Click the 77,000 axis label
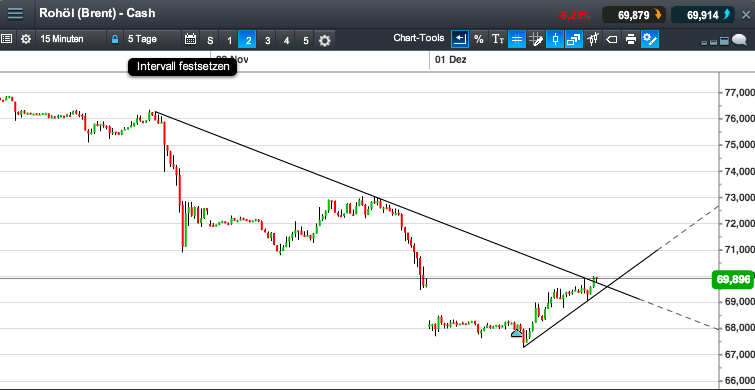This screenshot has width=755, height=390. tap(739, 92)
